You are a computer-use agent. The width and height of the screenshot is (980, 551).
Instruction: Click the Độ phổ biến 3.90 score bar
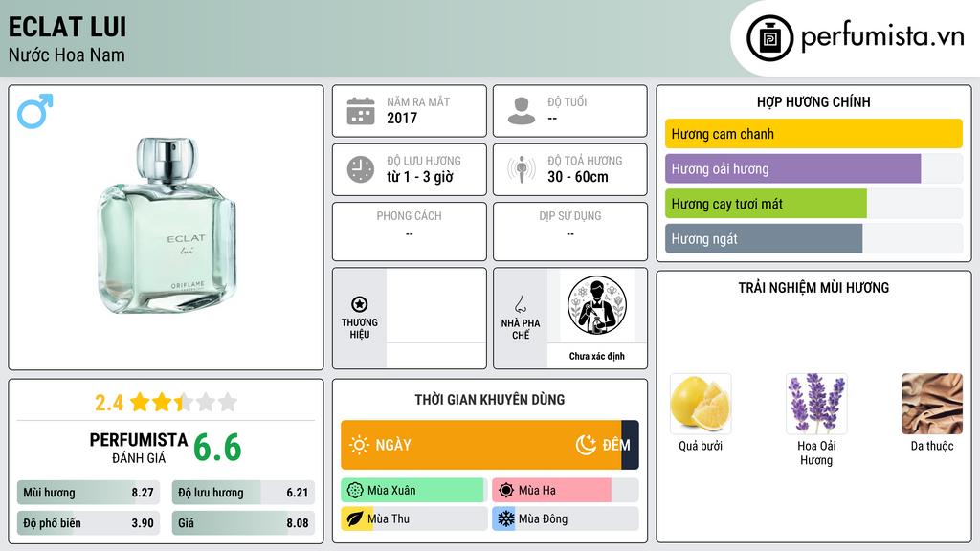[89, 523]
